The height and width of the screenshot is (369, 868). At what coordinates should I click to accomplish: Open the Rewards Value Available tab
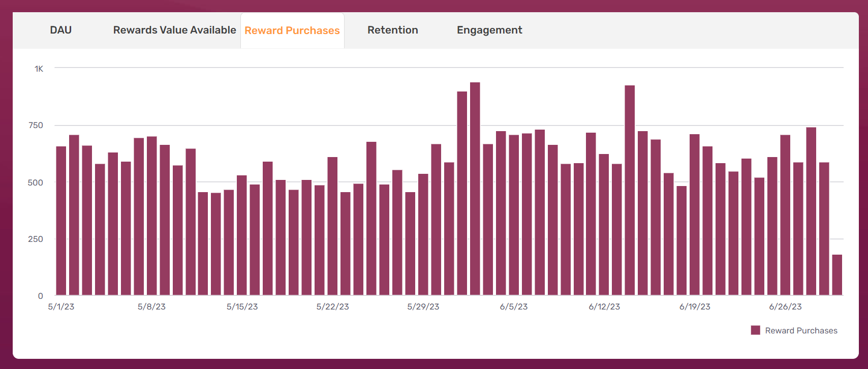pos(174,30)
